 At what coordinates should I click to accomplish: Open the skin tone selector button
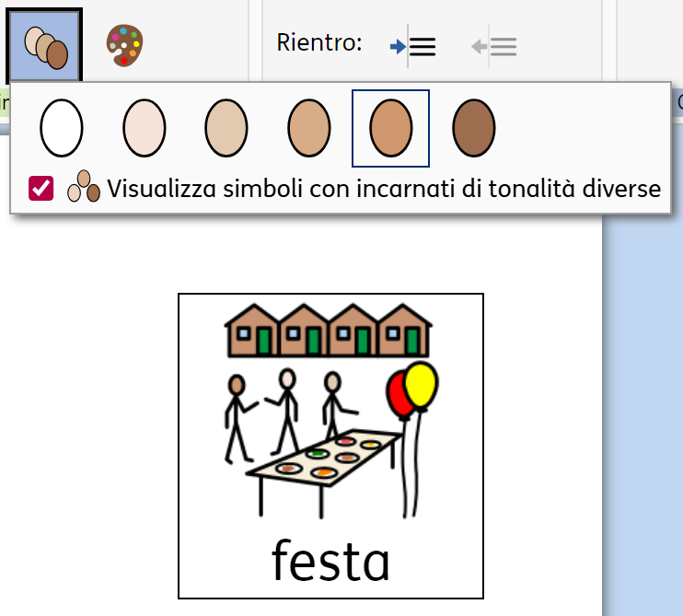pos(44,45)
